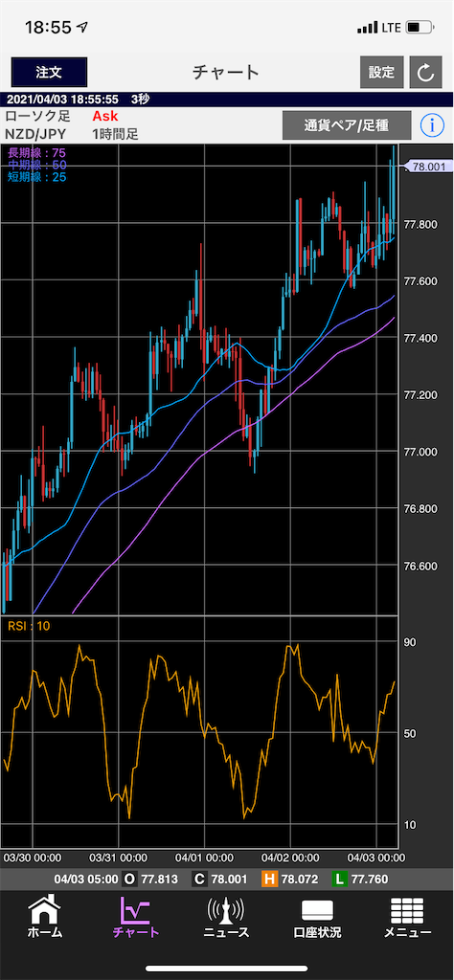Tap the 77.000 price axis label
This screenshot has width=454, height=980.
pyautogui.click(x=420, y=452)
